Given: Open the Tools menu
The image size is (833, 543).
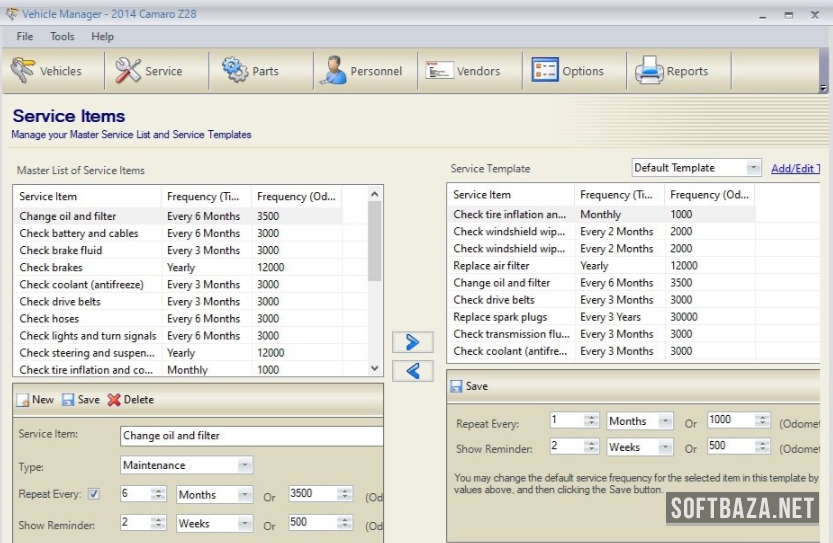Looking at the screenshot, I should [62, 36].
